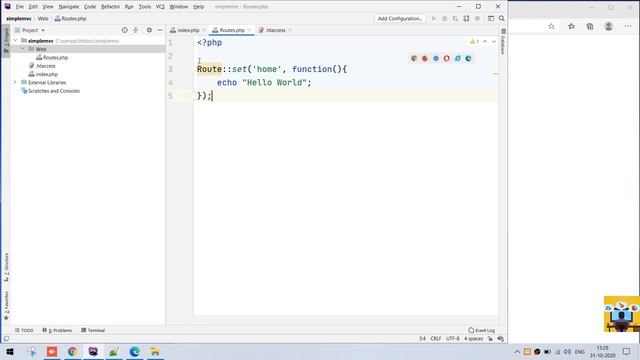Collapse the Web folder arrow
Image resolution: width=640 pixels, height=360 pixels.
pos(23,49)
